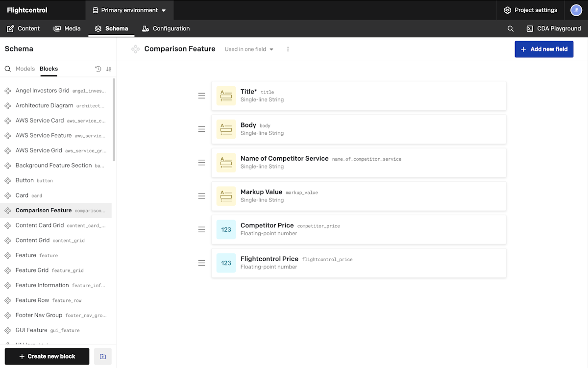The width and height of the screenshot is (588, 368).
Task: Select the Feature block item
Action: point(56,255)
